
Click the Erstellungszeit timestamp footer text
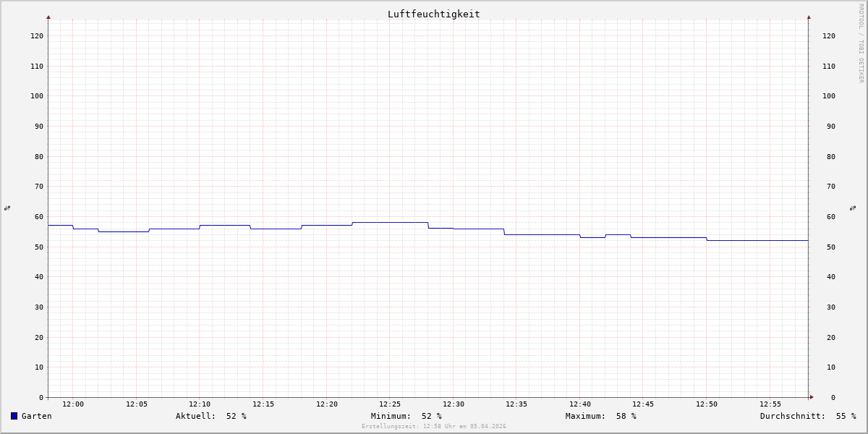[x=434, y=427]
